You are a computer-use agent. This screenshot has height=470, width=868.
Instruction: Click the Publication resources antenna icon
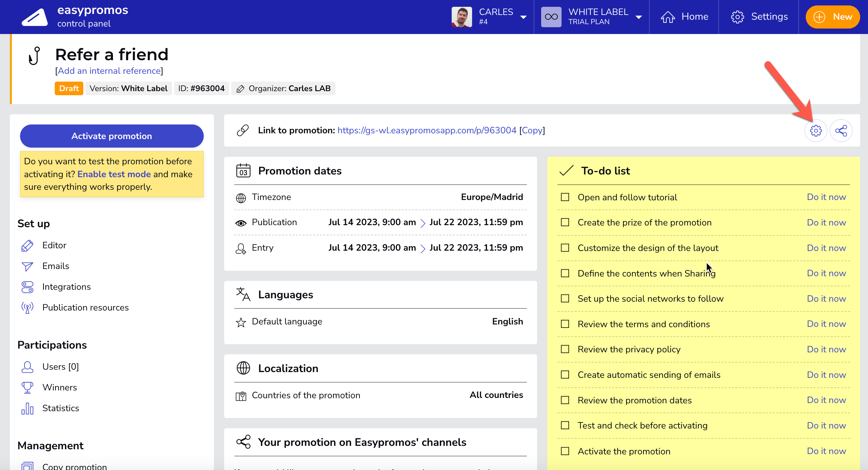[27, 308]
